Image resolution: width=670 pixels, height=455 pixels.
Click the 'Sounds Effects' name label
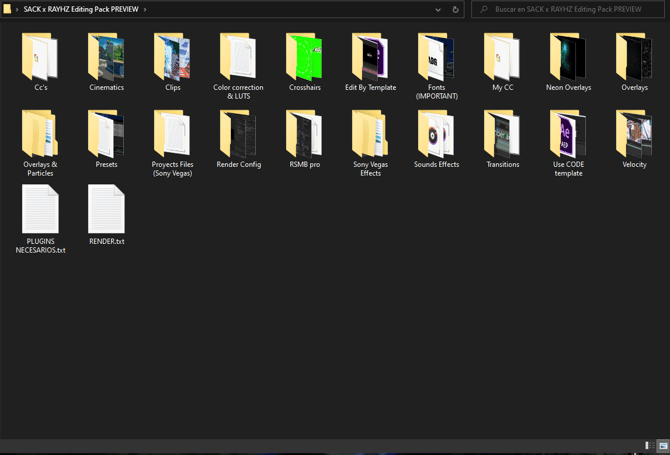(x=436, y=164)
